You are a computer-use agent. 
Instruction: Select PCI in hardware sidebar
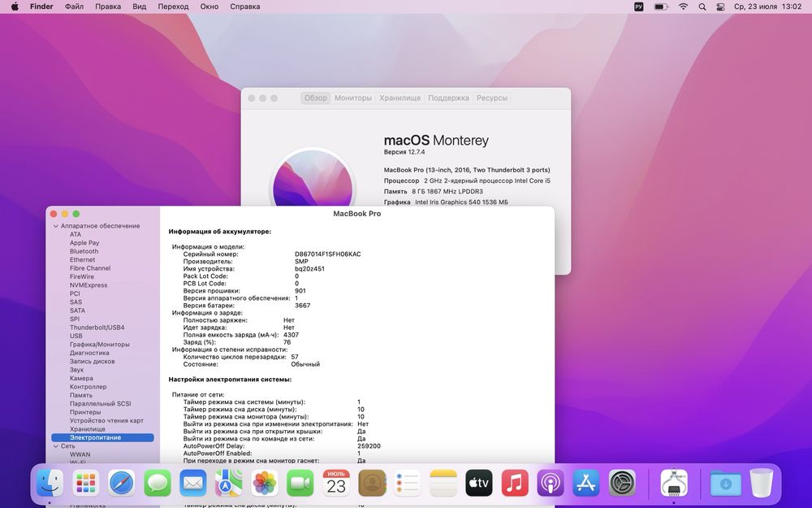pyautogui.click(x=75, y=293)
